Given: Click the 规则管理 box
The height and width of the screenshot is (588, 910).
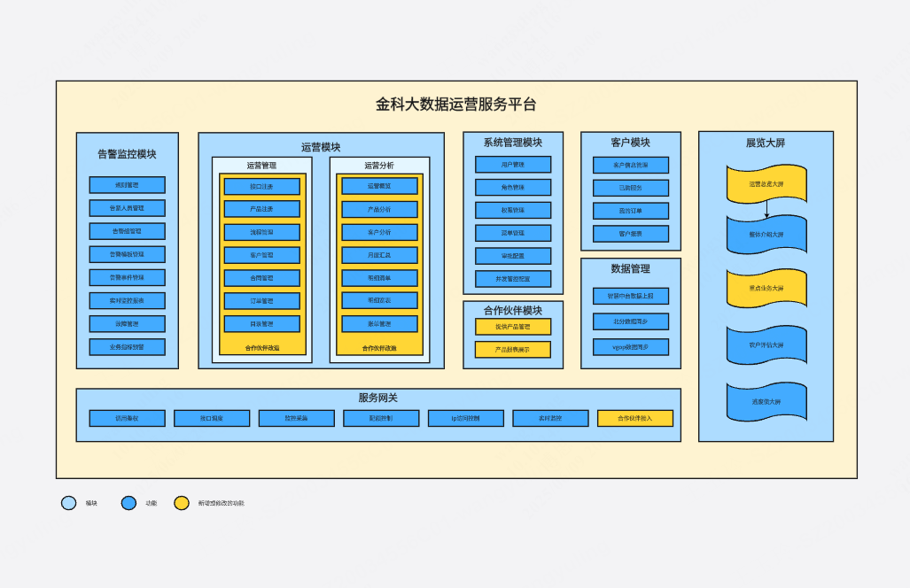Looking at the screenshot, I should click(x=127, y=185).
